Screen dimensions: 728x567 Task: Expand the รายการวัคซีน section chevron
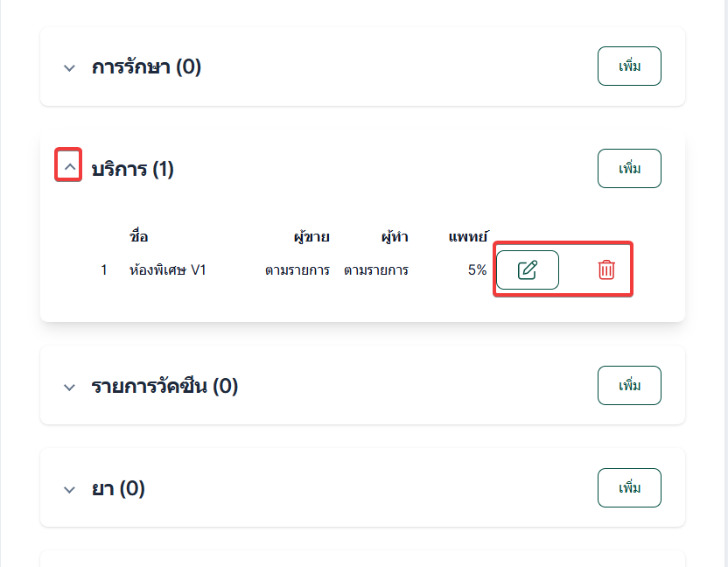click(x=70, y=386)
